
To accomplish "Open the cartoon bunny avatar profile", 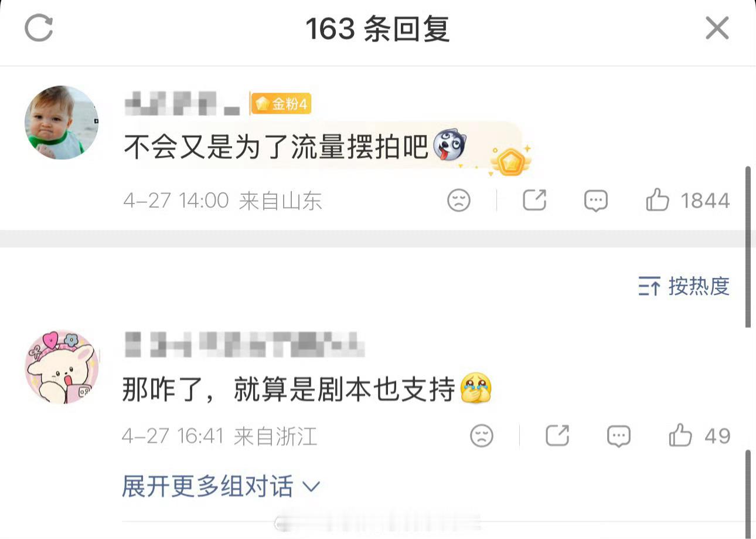I will click(x=62, y=367).
